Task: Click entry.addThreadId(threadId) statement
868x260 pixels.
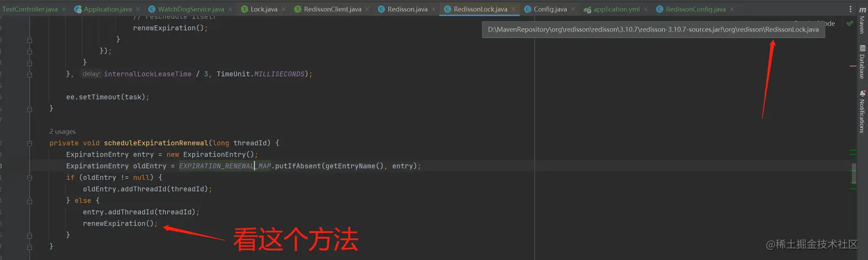Action: click(141, 212)
